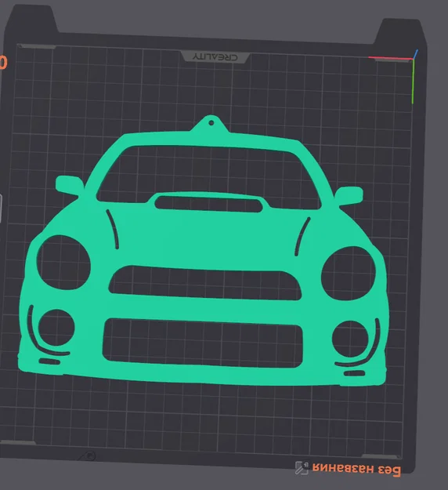448x490 pixels.
Task: Click the orange "Без названия" plate name
Action: (356, 470)
